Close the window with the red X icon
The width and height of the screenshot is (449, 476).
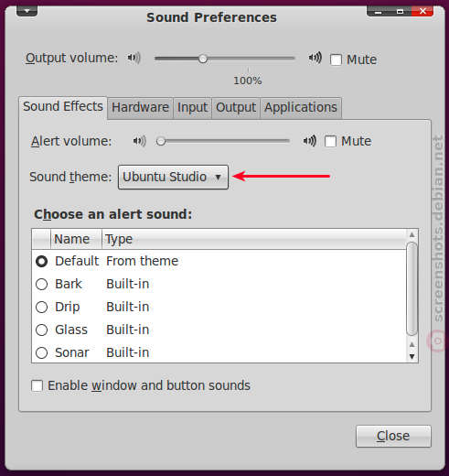click(x=422, y=11)
